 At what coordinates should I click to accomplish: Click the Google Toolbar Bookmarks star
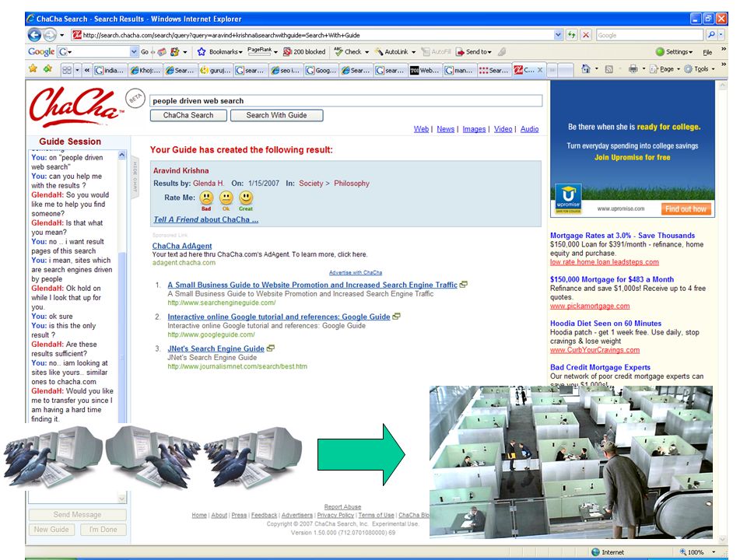(202, 51)
